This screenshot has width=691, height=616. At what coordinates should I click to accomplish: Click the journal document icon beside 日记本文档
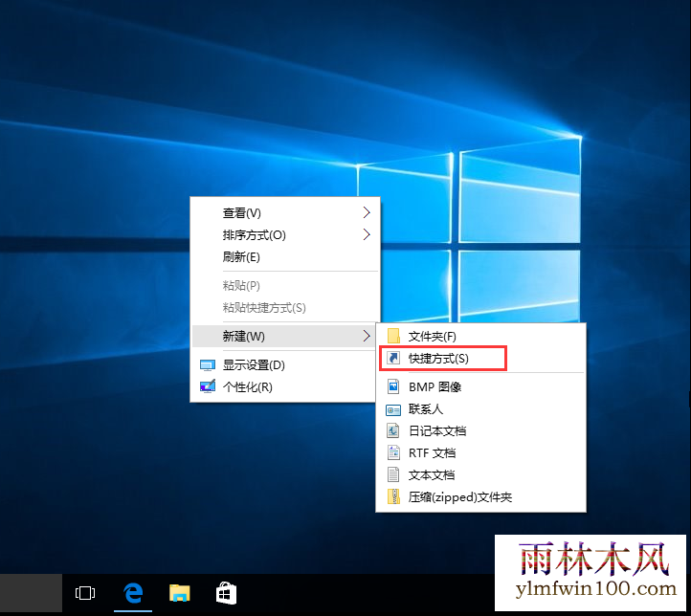[393, 430]
